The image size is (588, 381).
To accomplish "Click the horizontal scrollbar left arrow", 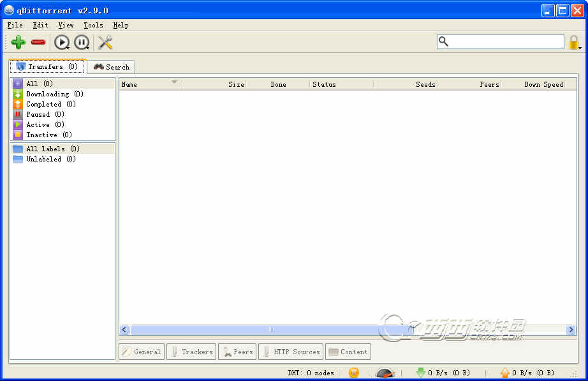I will pos(124,329).
